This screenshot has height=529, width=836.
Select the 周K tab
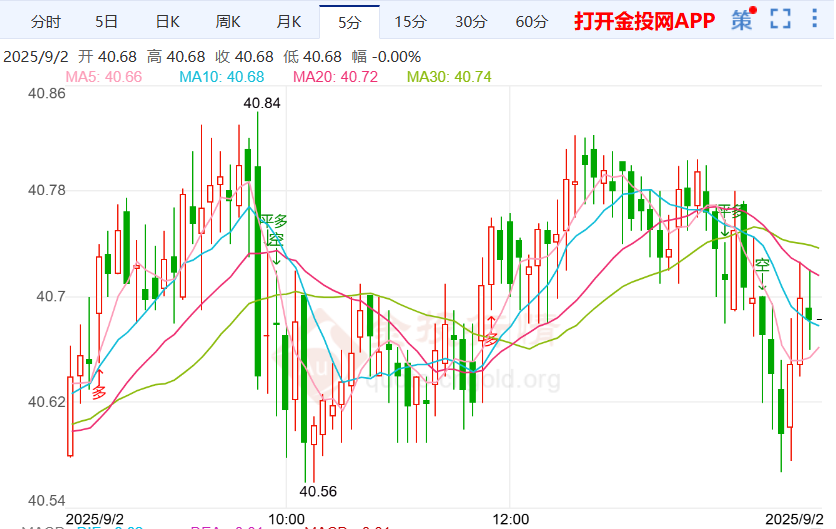(x=228, y=22)
